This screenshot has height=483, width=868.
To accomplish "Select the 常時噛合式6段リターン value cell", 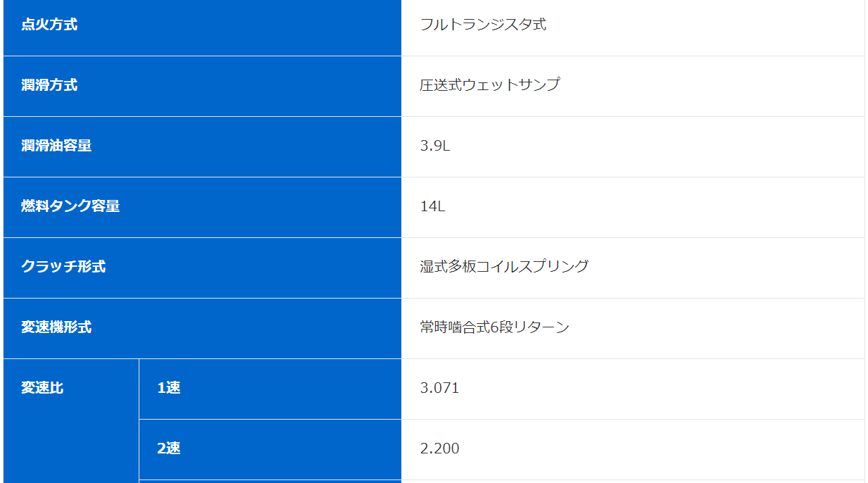I will [633, 328].
